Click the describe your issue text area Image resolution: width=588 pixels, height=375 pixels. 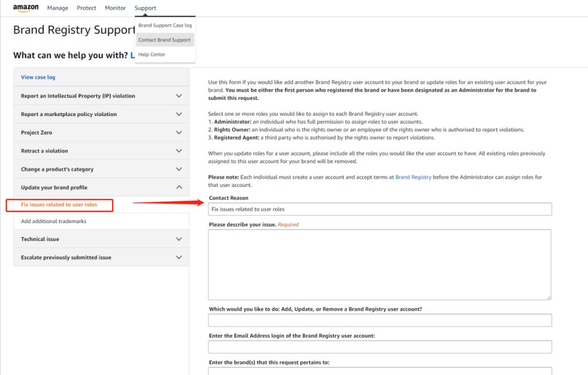point(380,265)
